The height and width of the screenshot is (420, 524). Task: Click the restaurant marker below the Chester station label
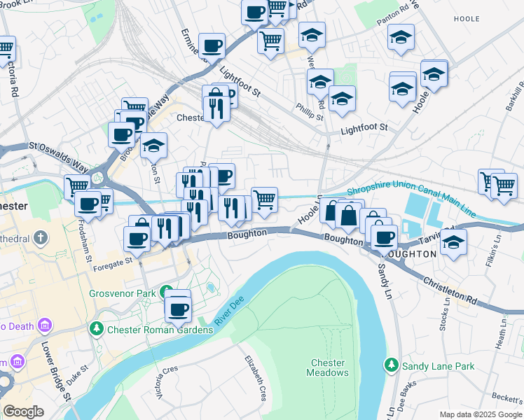click(x=216, y=110)
